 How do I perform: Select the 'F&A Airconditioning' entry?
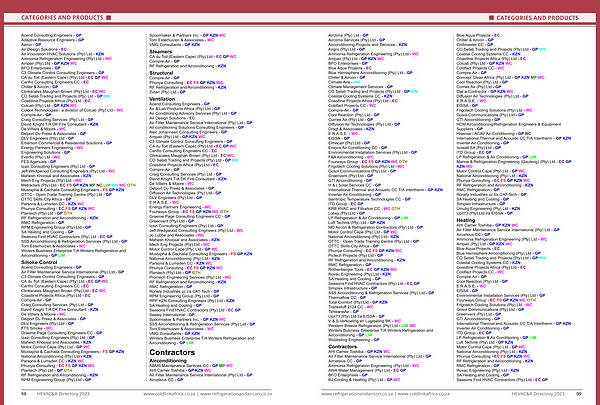click(x=351, y=157)
